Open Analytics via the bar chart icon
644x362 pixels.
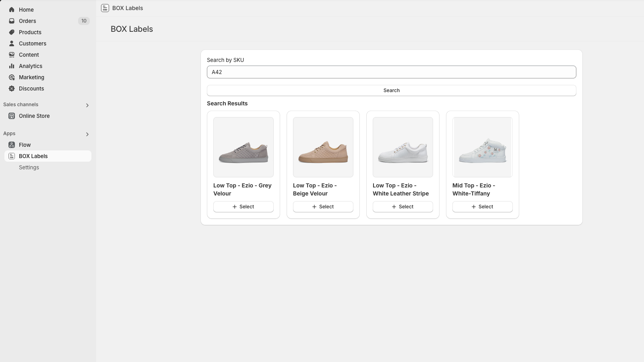pos(11,66)
